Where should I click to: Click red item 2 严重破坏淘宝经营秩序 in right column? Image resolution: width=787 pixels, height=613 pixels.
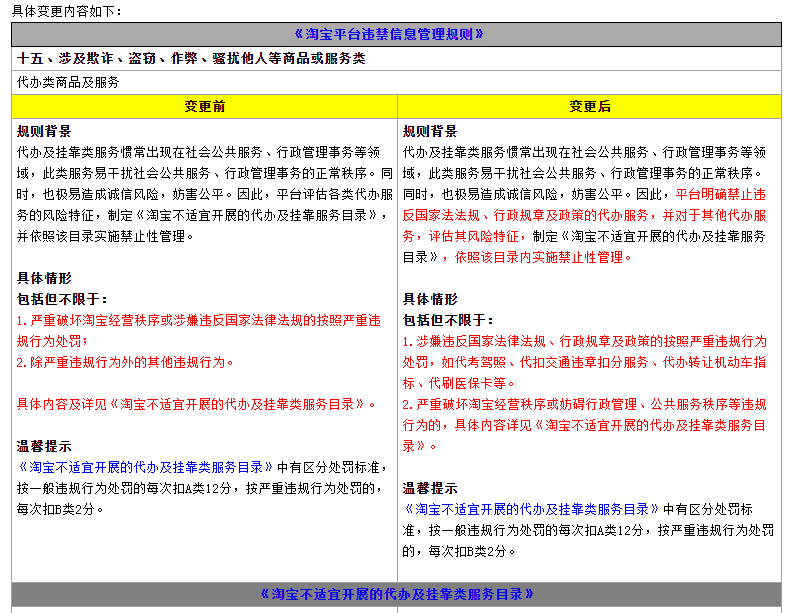(x=584, y=425)
